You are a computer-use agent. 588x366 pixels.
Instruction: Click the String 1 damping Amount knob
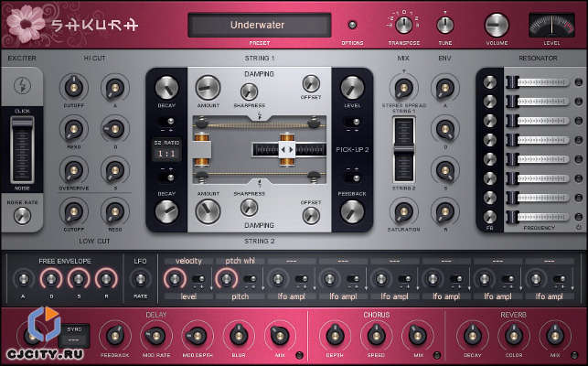208,88
